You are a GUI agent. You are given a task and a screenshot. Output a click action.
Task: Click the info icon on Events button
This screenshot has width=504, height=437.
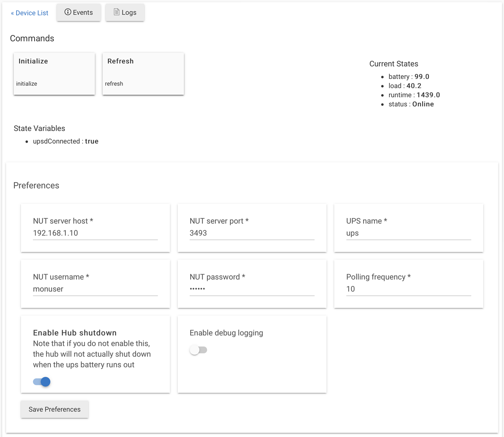point(68,12)
